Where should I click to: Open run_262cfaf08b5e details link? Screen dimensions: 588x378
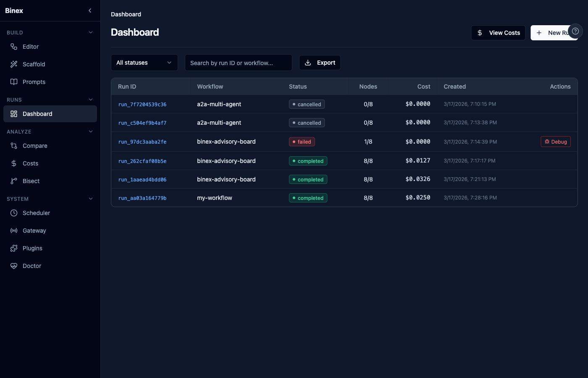coord(143,160)
